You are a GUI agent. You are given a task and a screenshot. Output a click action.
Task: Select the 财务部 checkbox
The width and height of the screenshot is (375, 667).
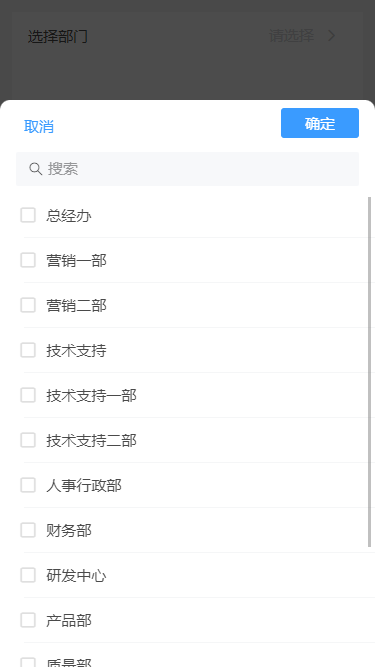(28, 530)
